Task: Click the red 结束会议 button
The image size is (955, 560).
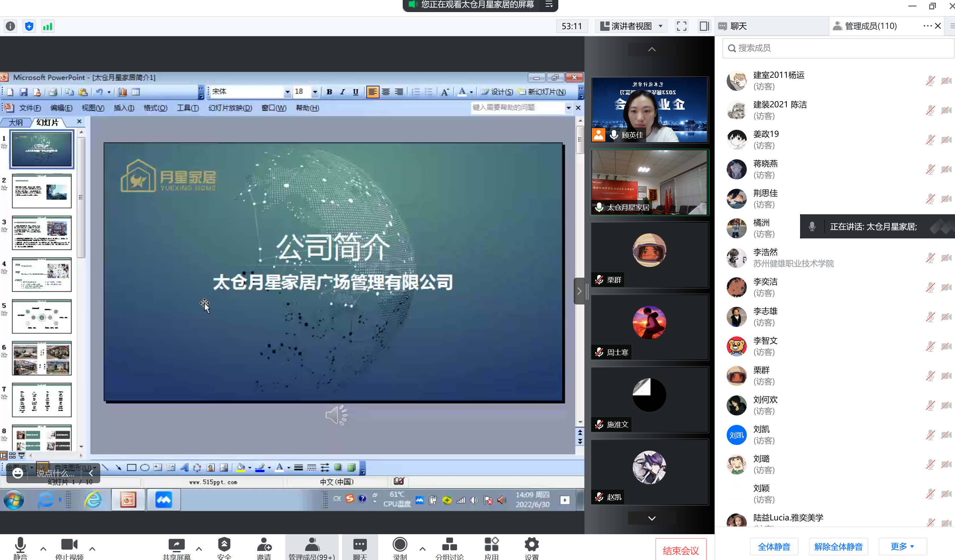Action: [681, 550]
